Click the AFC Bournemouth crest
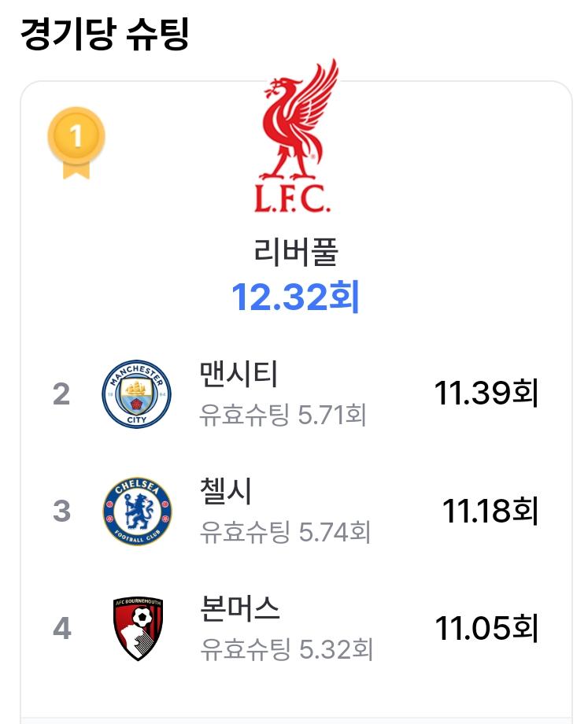Viewport: 588px width, 724px height. click(x=138, y=629)
